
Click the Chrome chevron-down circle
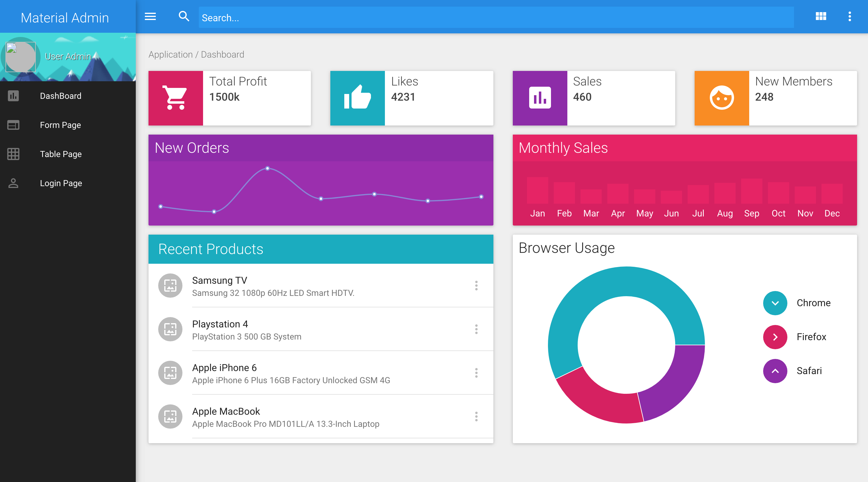pos(775,303)
